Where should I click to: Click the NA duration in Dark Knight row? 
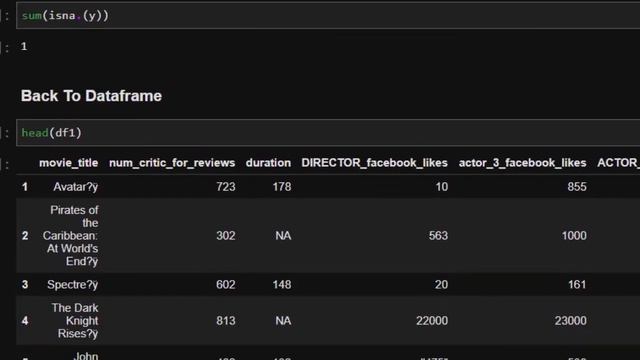283,321
